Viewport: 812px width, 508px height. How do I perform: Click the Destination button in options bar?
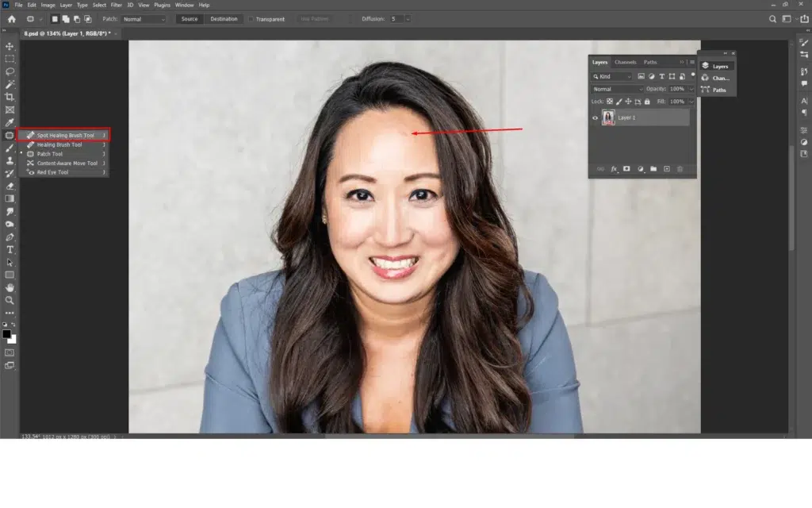(224, 19)
